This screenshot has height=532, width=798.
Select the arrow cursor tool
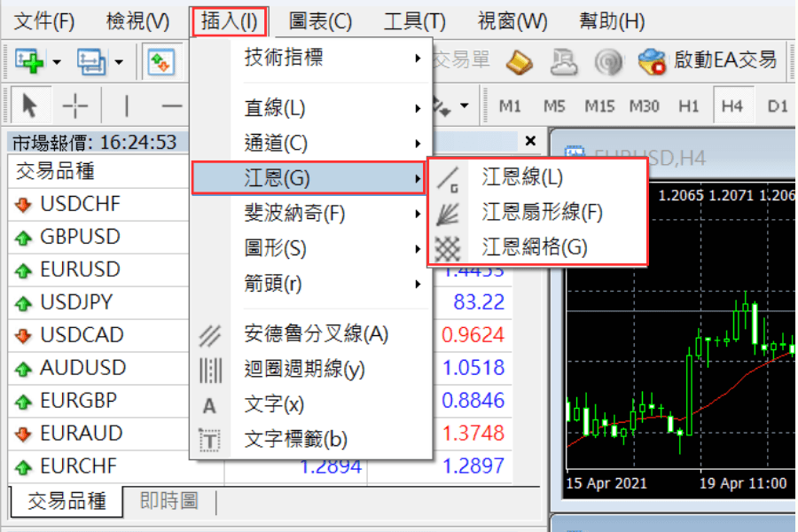pyautogui.click(x=29, y=104)
